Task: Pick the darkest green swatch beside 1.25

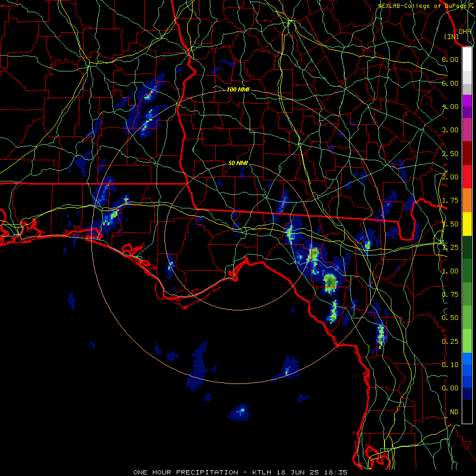Action: point(467,247)
